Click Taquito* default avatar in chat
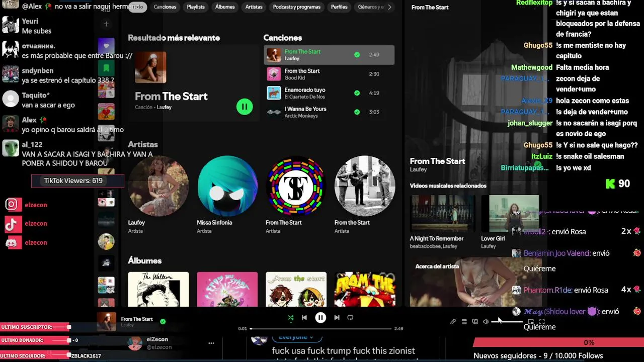The width and height of the screenshot is (644, 362). coord(11,99)
